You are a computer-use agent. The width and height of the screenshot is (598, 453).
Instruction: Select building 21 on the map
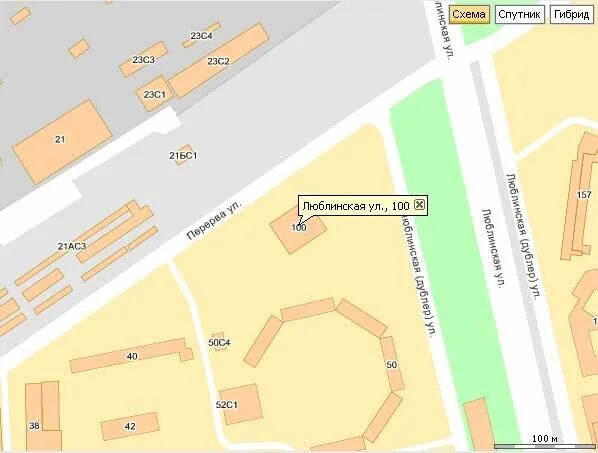tap(62, 142)
